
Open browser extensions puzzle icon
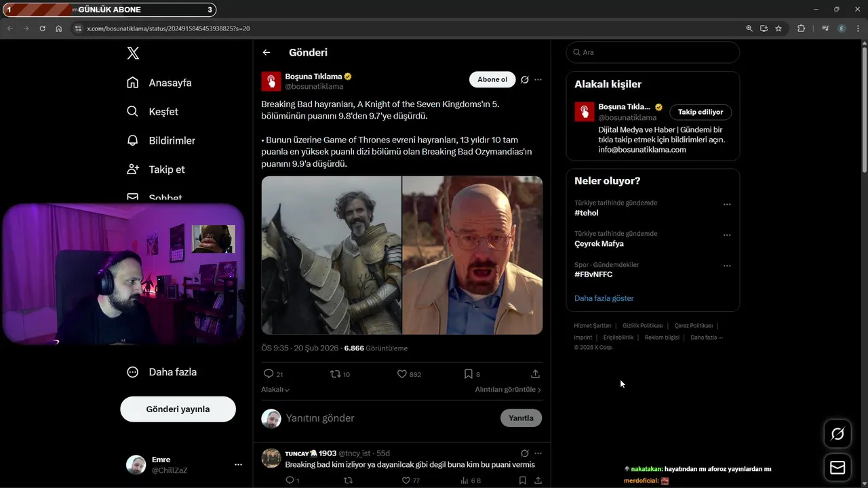click(x=802, y=28)
